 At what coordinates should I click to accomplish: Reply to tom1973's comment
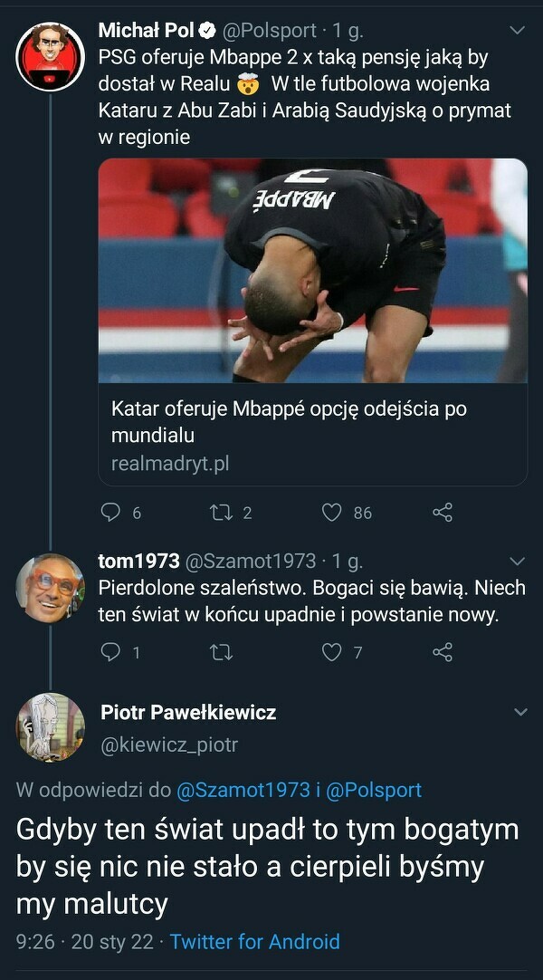pos(110,652)
